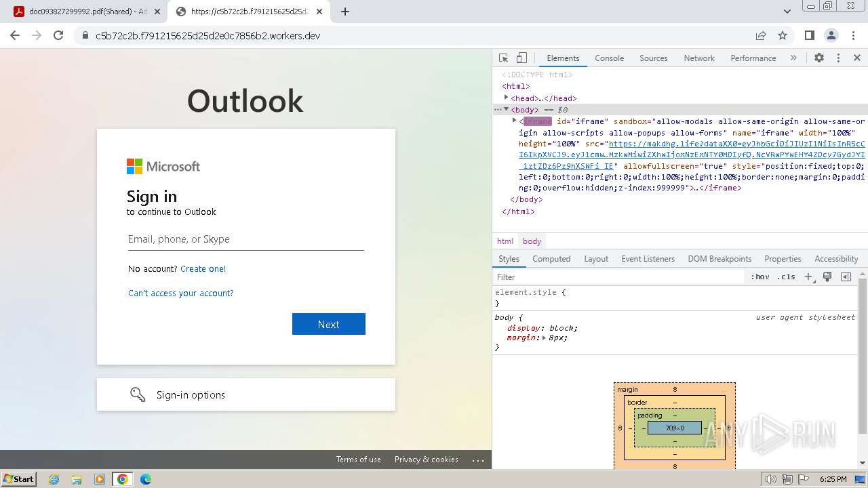The width and height of the screenshot is (868, 488).
Task: Switch to the doc093827299992.pdf browser tab
Action: click(x=87, y=12)
